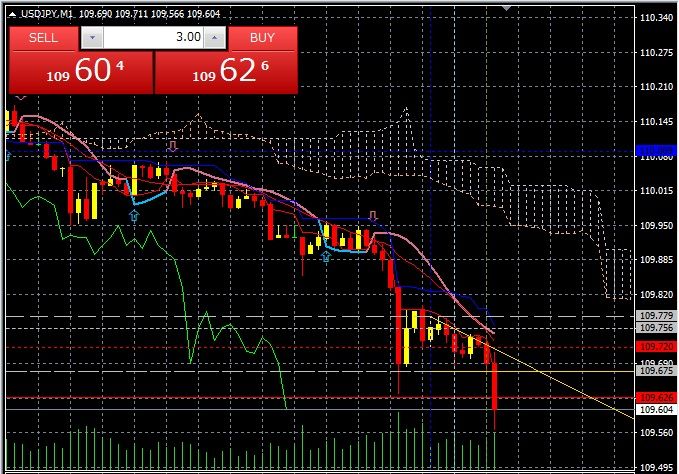Click the 110.340 price scale value
The image size is (679, 474).
[656, 18]
